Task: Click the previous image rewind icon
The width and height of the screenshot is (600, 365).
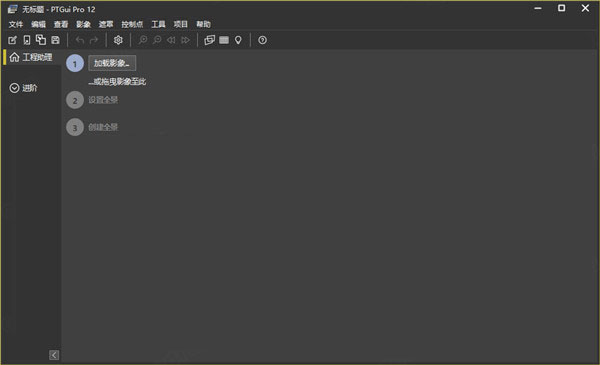Action: 171,40
